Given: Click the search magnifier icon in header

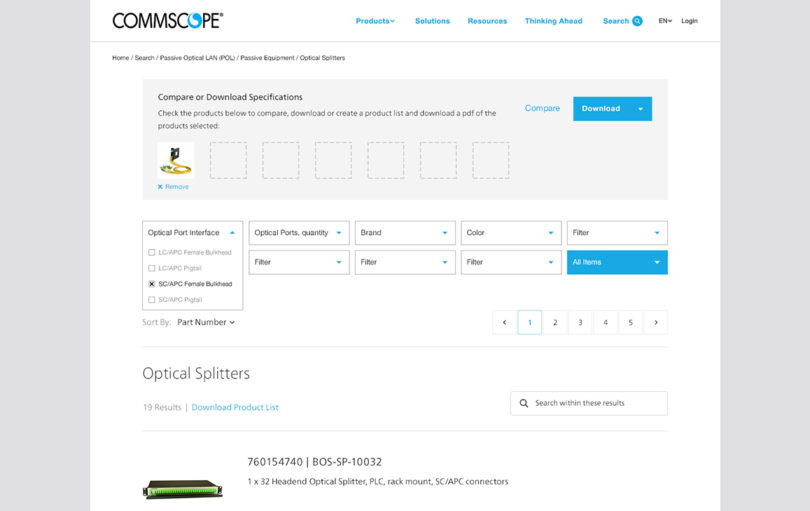Looking at the screenshot, I should pyautogui.click(x=637, y=21).
